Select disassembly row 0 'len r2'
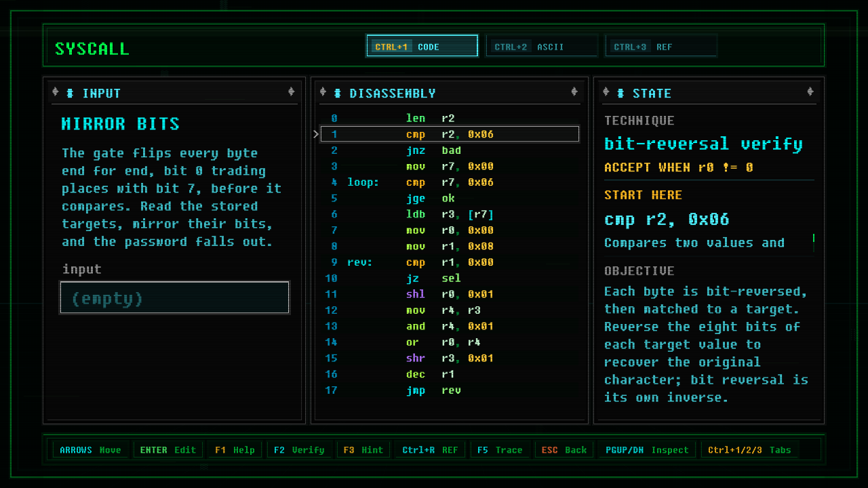The width and height of the screenshot is (868, 488). click(450, 118)
